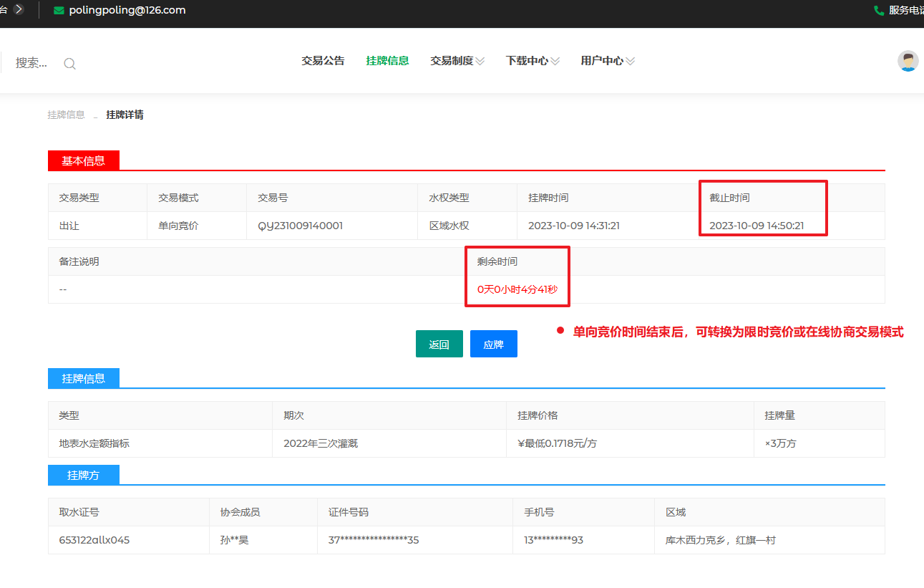Expand the 下载中心 dropdown menu
The width and height of the screenshot is (924, 588).
click(532, 61)
